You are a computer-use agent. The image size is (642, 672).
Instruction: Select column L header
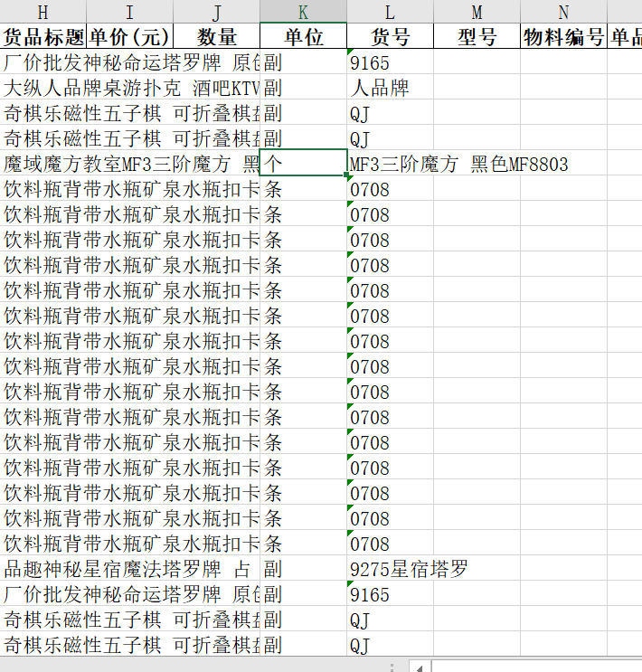click(390, 12)
